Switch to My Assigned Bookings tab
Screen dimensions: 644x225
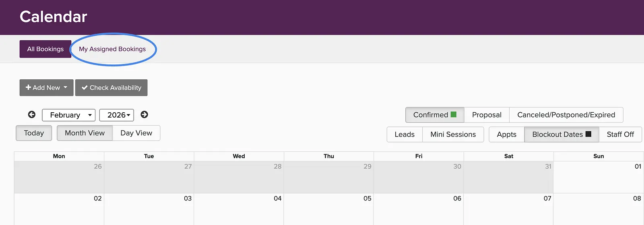pyautogui.click(x=112, y=49)
